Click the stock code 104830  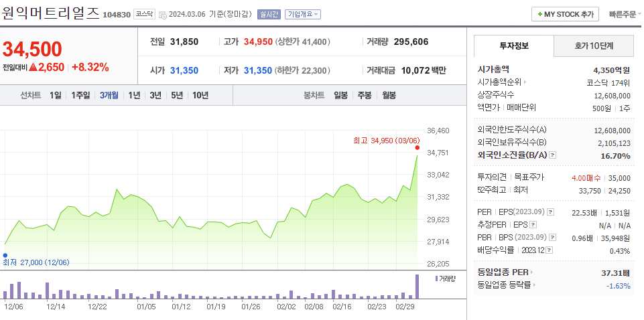pyautogui.click(x=117, y=15)
